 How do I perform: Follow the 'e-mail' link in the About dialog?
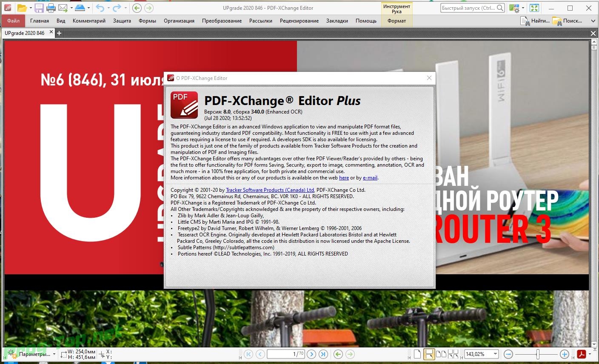click(370, 178)
